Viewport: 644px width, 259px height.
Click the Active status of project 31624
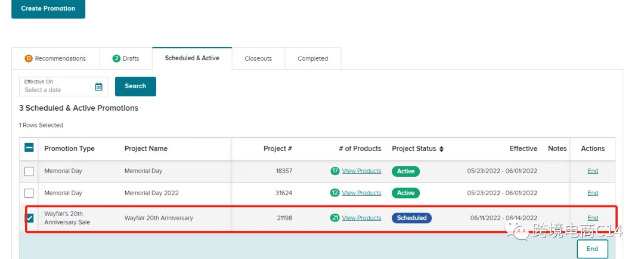point(405,192)
